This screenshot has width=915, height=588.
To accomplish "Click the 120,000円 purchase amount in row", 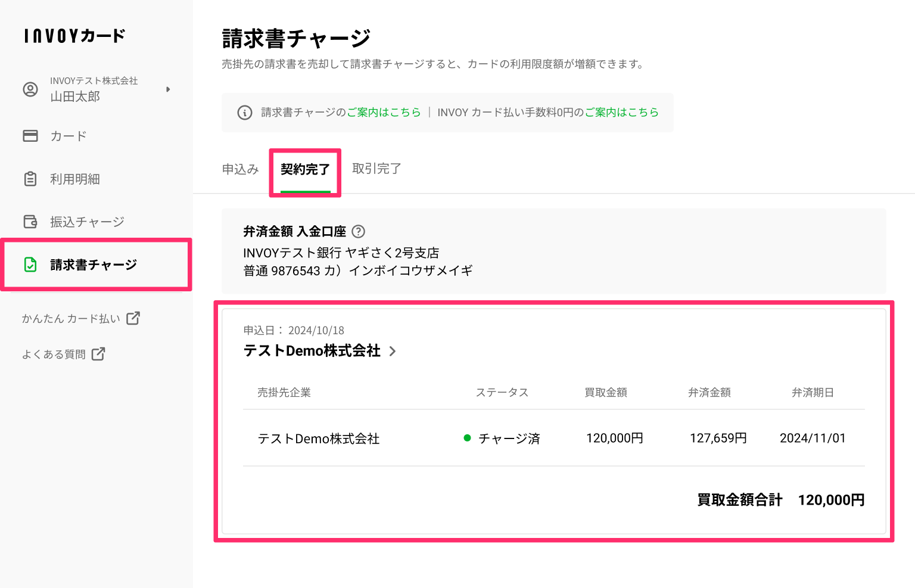I will (615, 438).
